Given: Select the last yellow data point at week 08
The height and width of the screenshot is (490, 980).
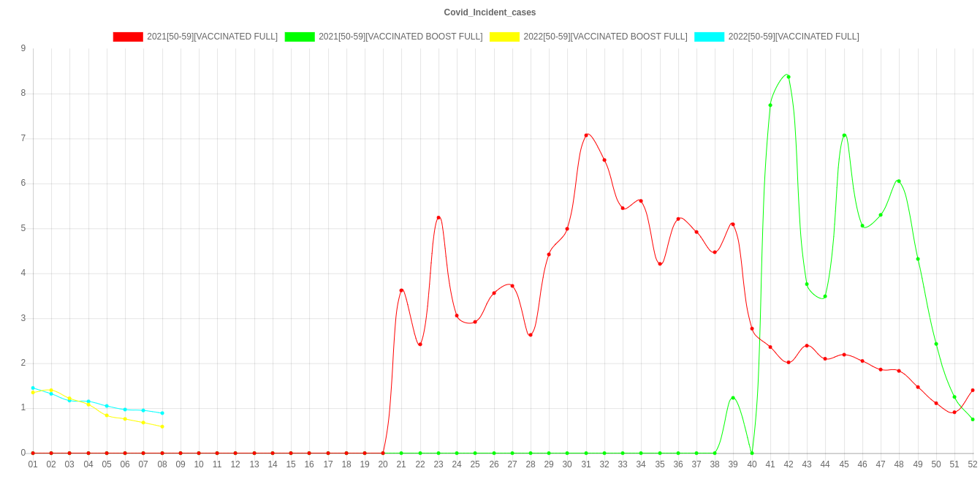Looking at the screenshot, I should 162,426.
